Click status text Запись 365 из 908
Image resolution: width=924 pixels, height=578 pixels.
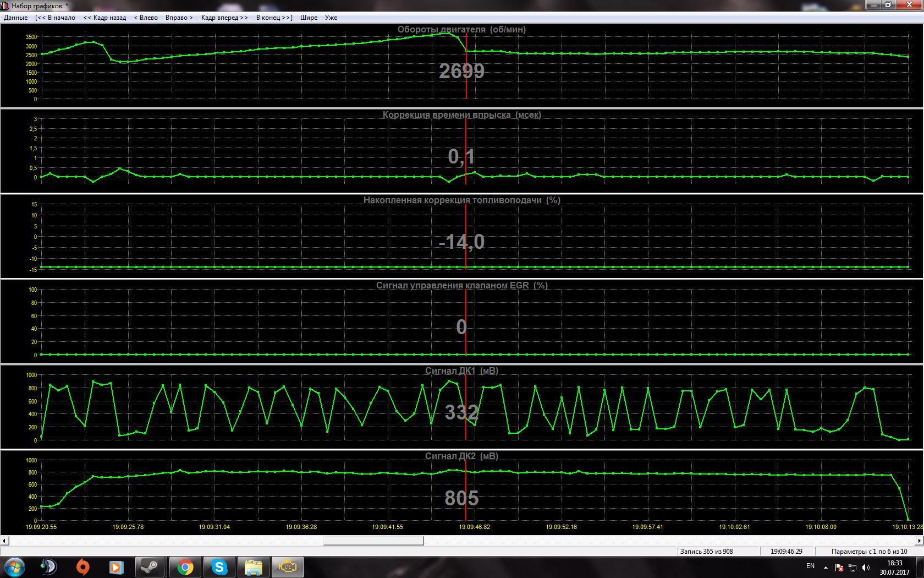tap(706, 551)
